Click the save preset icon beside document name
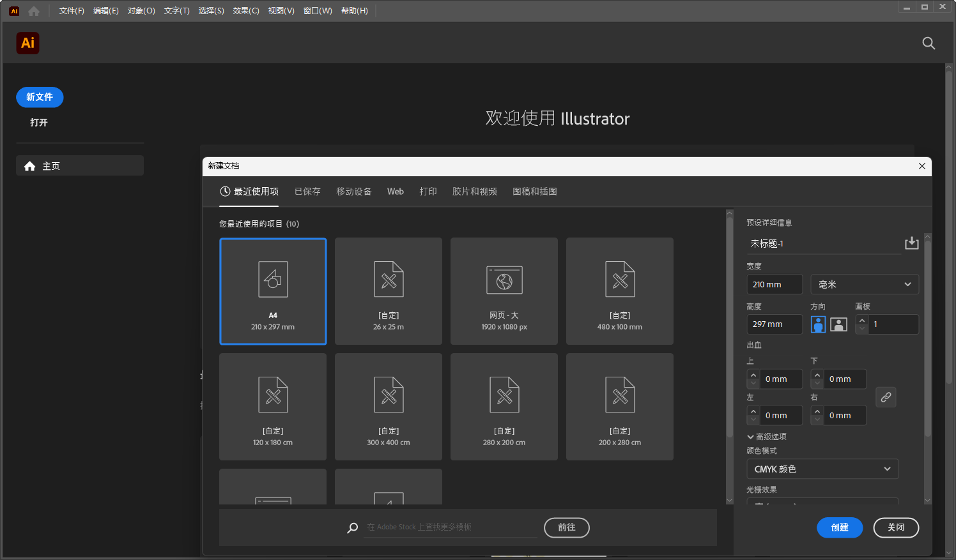 [912, 243]
